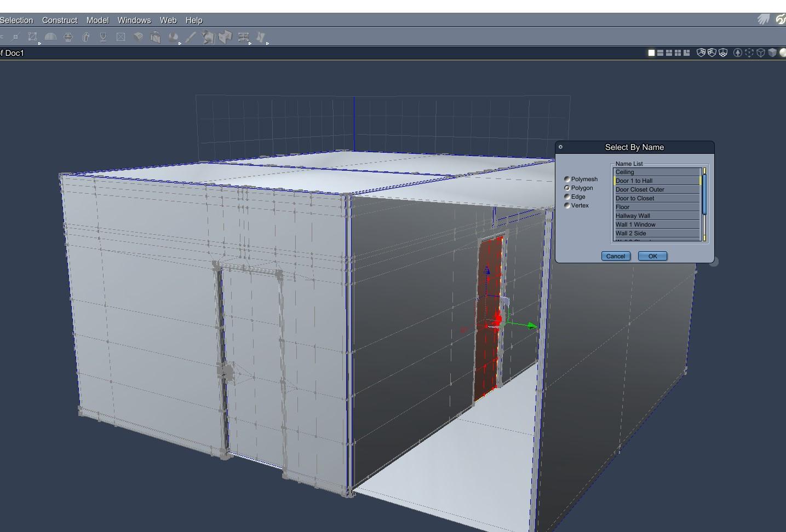Open the Selection menu

point(16,20)
